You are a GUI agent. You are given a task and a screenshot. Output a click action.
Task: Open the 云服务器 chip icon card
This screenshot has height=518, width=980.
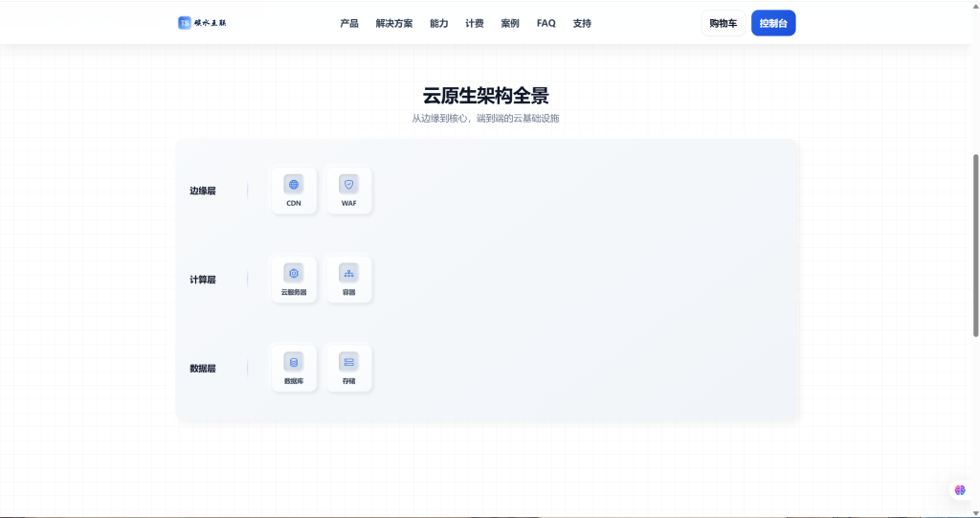point(294,280)
